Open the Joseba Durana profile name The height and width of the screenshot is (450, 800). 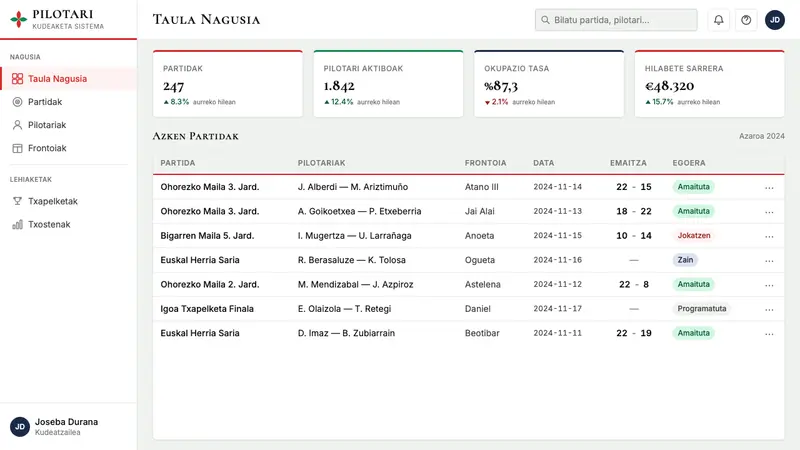point(66,422)
